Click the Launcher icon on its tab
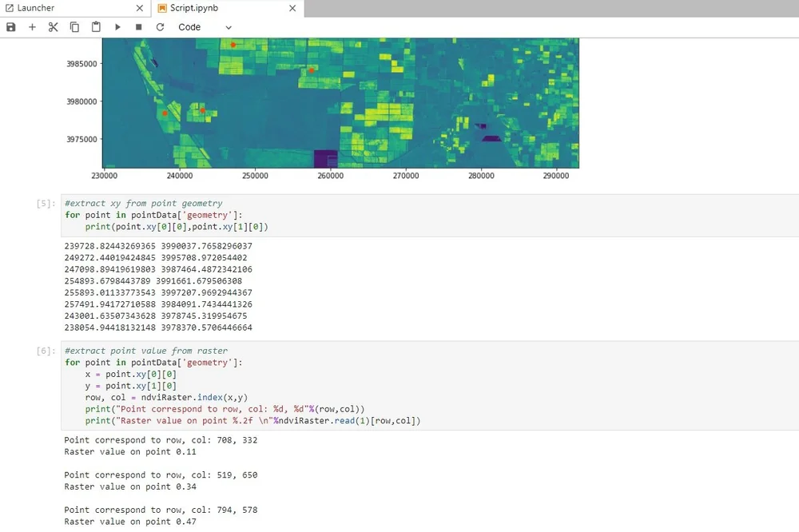Image resolution: width=799 pixels, height=532 pixels. pyautogui.click(x=10, y=8)
